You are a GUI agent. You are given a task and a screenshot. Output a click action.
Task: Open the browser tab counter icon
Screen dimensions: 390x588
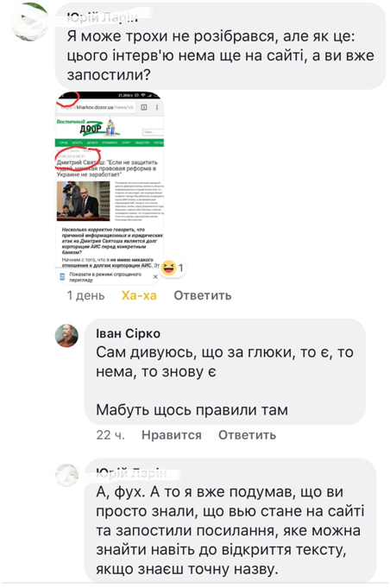click(x=143, y=107)
